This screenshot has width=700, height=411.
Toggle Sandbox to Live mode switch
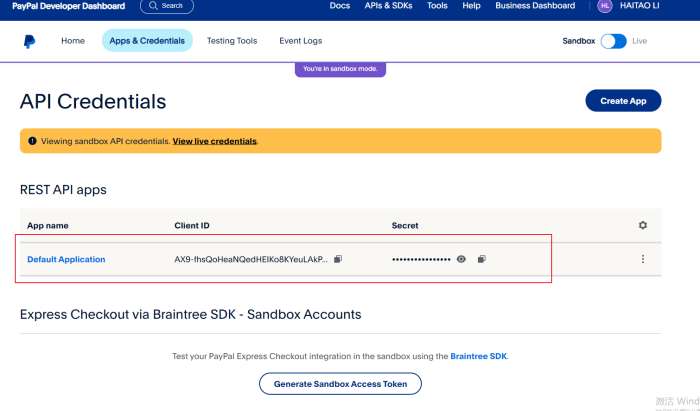[613, 41]
